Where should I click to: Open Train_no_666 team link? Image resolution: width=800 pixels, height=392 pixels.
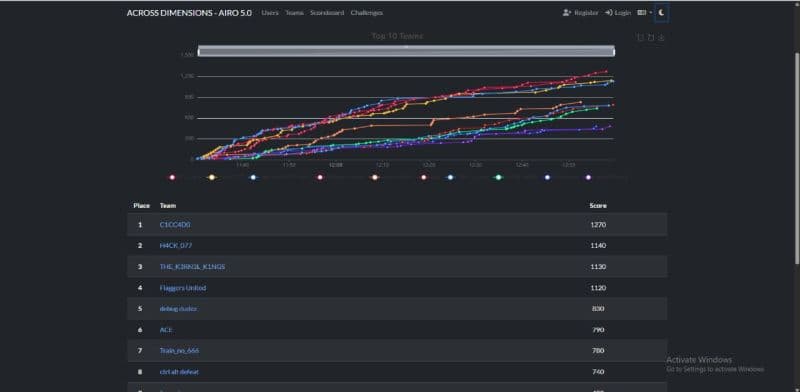(x=180, y=351)
